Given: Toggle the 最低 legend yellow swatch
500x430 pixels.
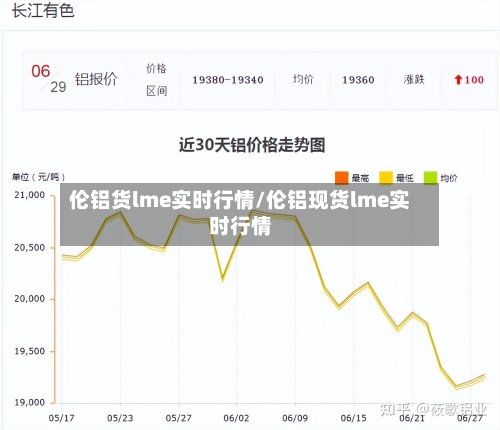Looking at the screenshot, I should coord(386,178).
